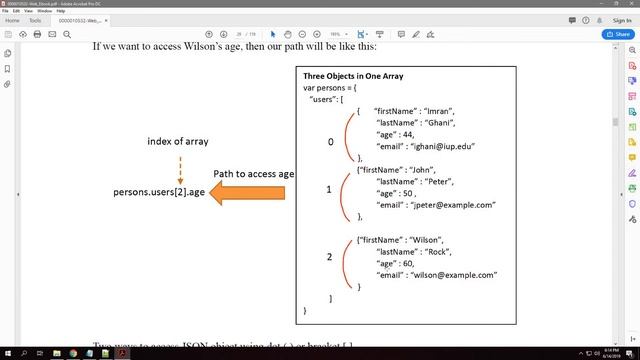Show hidden system tray icons chevron
Viewport: 640px width, 360px height.
point(581,353)
